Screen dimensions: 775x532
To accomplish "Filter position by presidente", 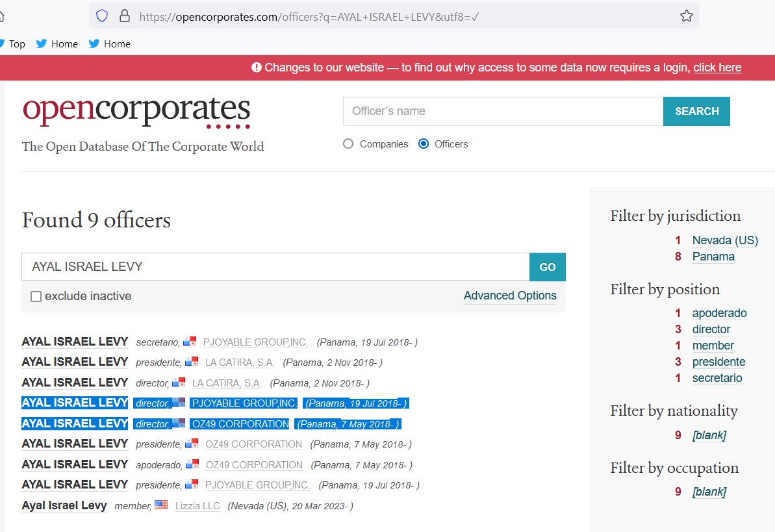I will (x=718, y=362).
